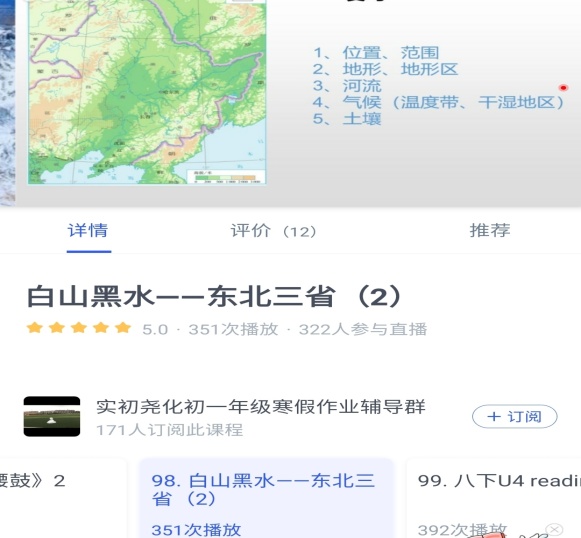
Task: Open the course thumbnail next to 实初尧化初一年级
Action: pyautogui.click(x=52, y=416)
